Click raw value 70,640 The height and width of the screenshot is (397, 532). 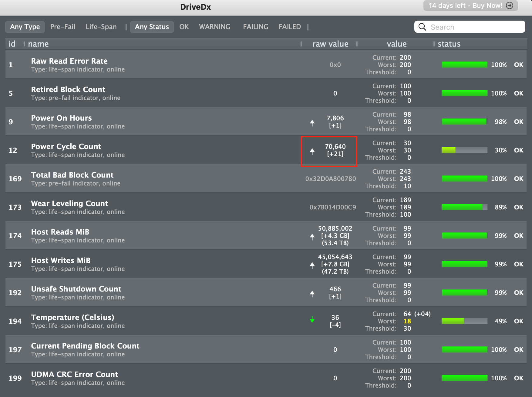tap(335, 146)
